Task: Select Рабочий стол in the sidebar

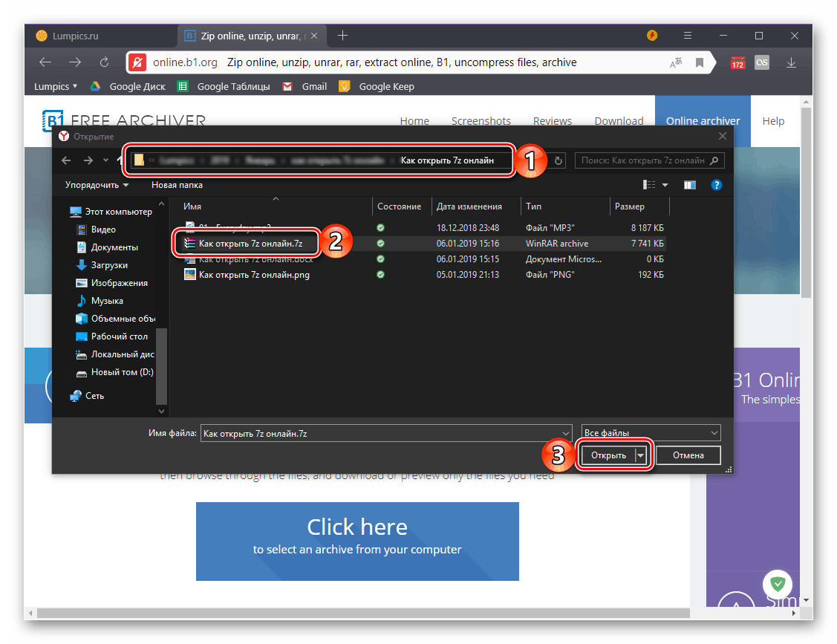Action: point(112,336)
